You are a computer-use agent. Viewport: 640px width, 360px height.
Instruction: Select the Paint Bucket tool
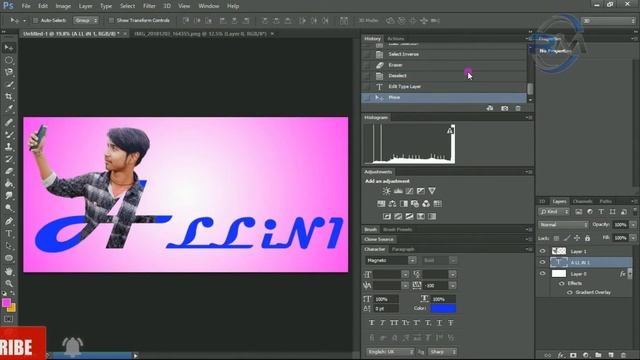click(x=9, y=183)
